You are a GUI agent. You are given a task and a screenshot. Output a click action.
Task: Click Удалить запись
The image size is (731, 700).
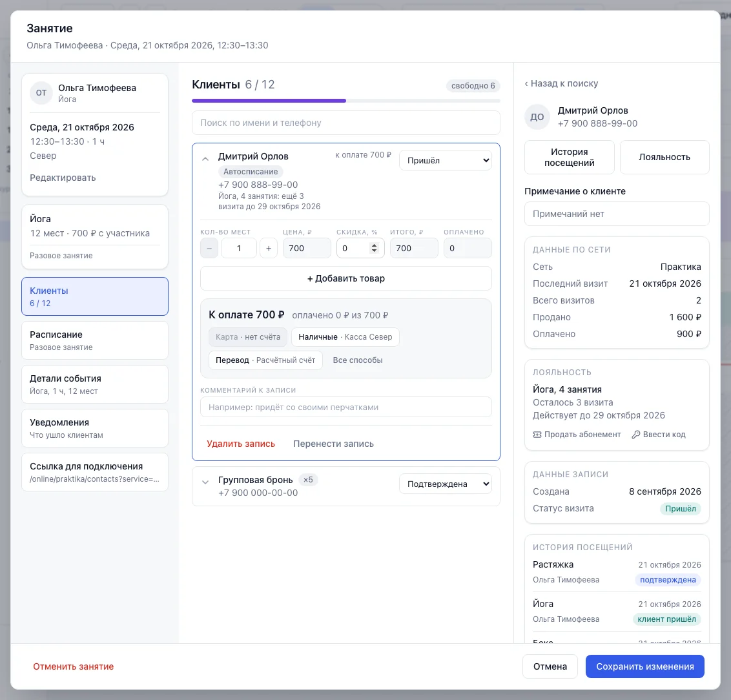point(241,444)
